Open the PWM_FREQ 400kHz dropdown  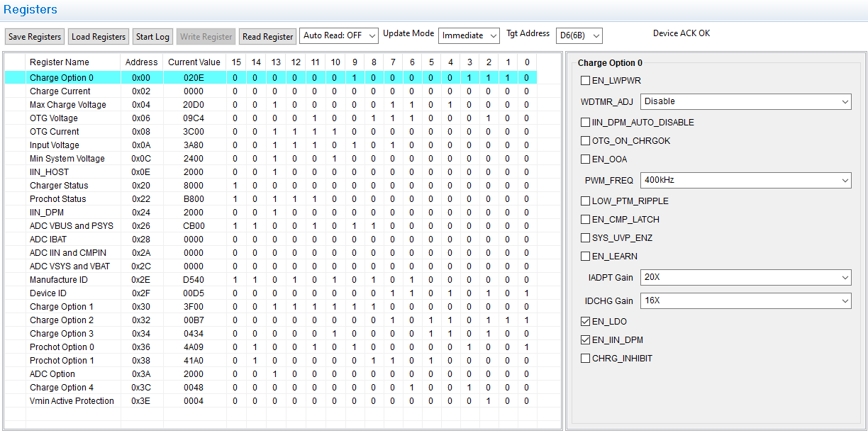click(745, 181)
